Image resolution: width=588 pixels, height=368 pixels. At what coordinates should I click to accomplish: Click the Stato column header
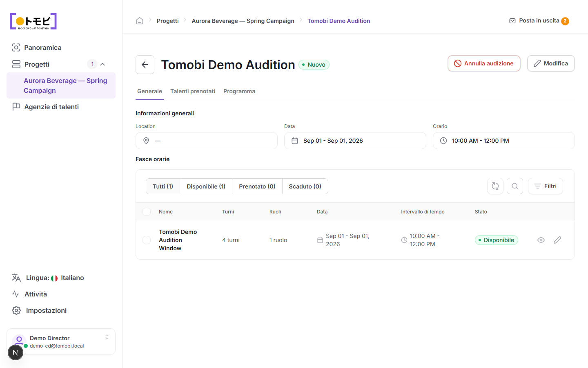pos(481,212)
